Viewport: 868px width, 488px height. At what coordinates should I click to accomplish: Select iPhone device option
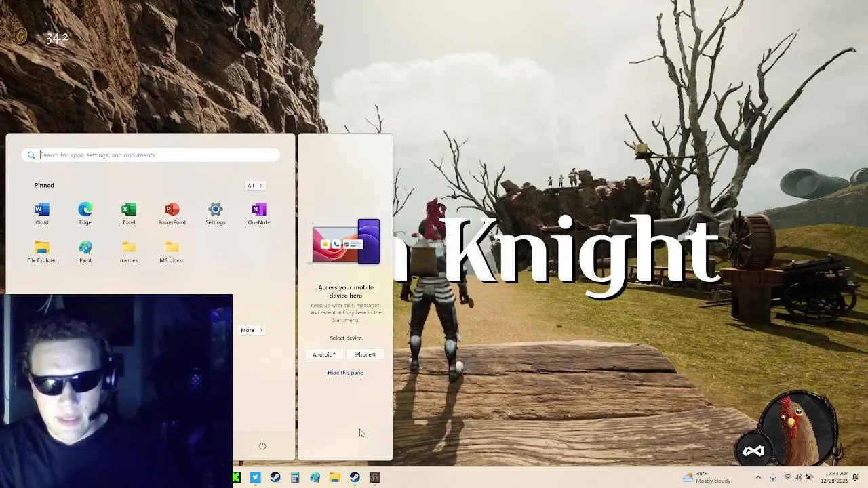[x=365, y=354]
